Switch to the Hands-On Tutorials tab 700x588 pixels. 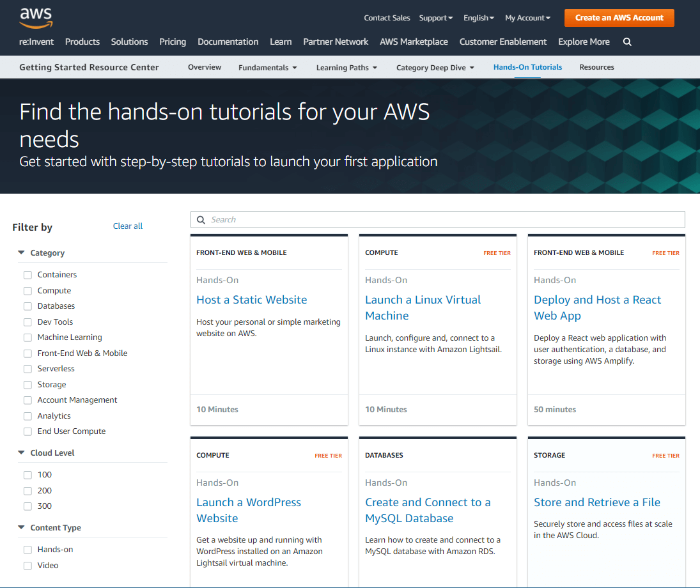[527, 67]
